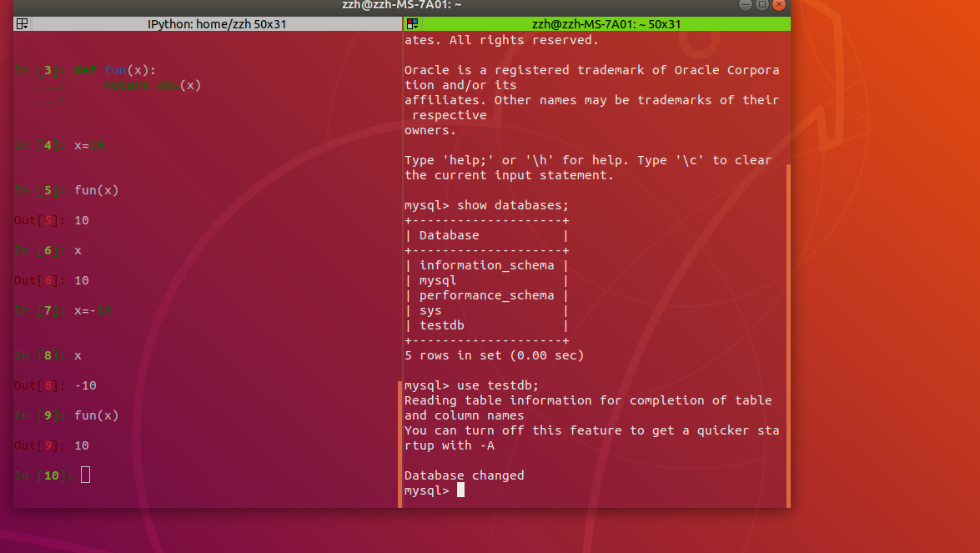The width and height of the screenshot is (980, 553).
Task: Click the 'return abs(x)' line
Action: (153, 85)
